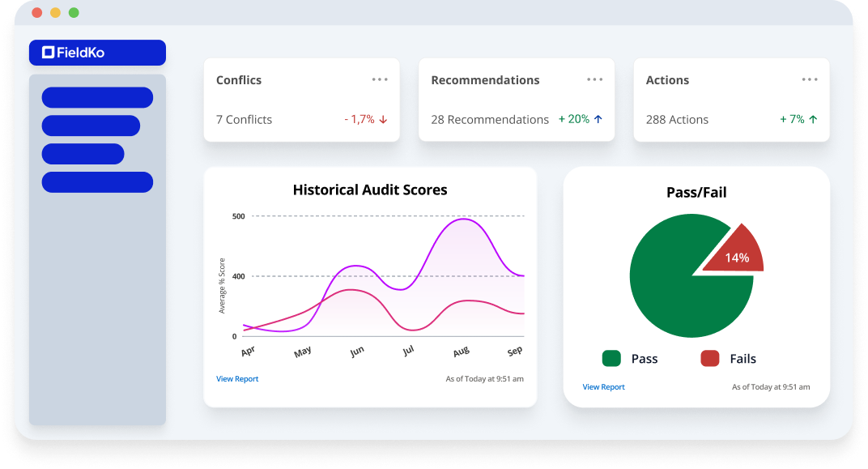The image size is (868, 469).
Task: Click the green maximize window dot
Action: click(74, 13)
